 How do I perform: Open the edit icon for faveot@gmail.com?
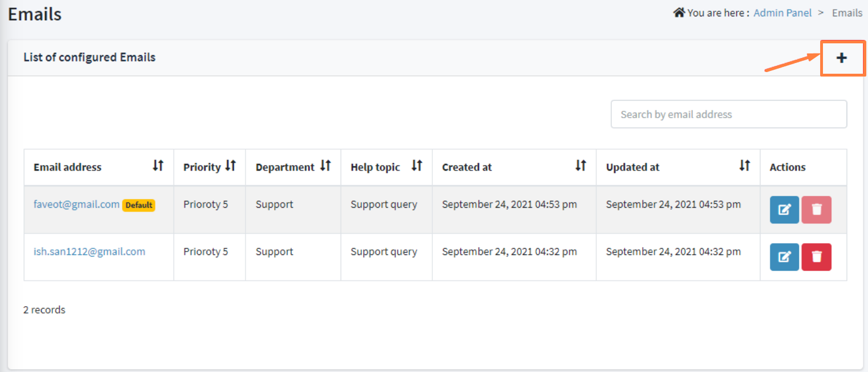click(784, 209)
